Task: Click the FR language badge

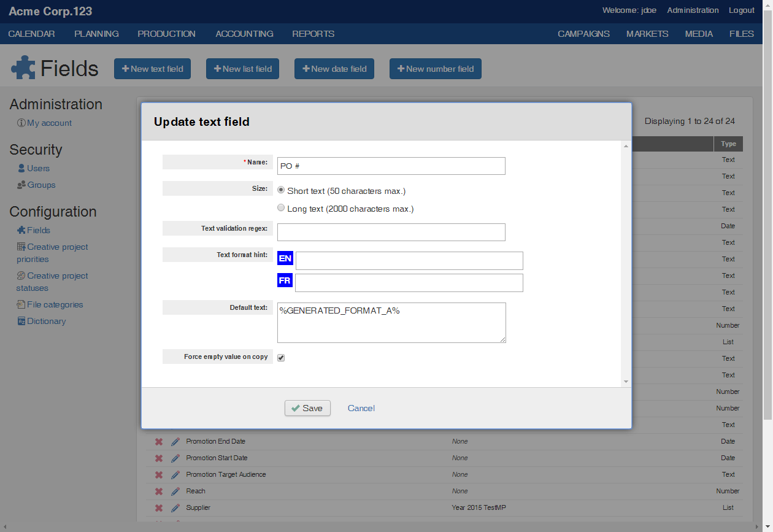Action: [x=285, y=281]
